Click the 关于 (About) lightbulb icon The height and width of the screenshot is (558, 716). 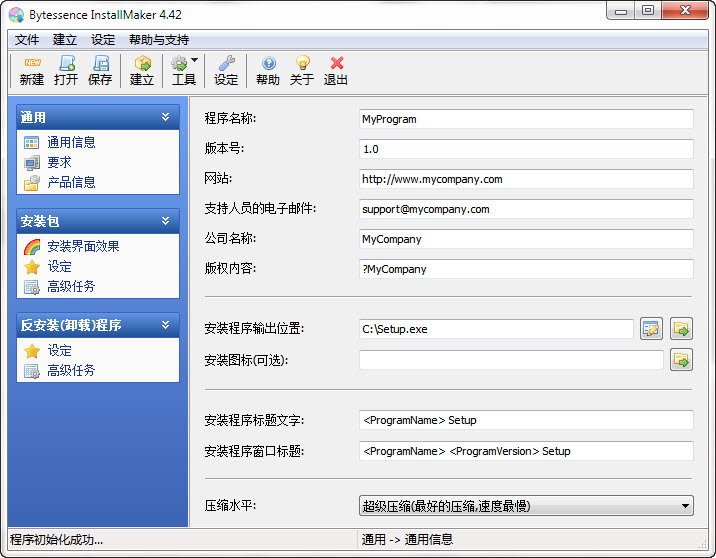(x=302, y=70)
